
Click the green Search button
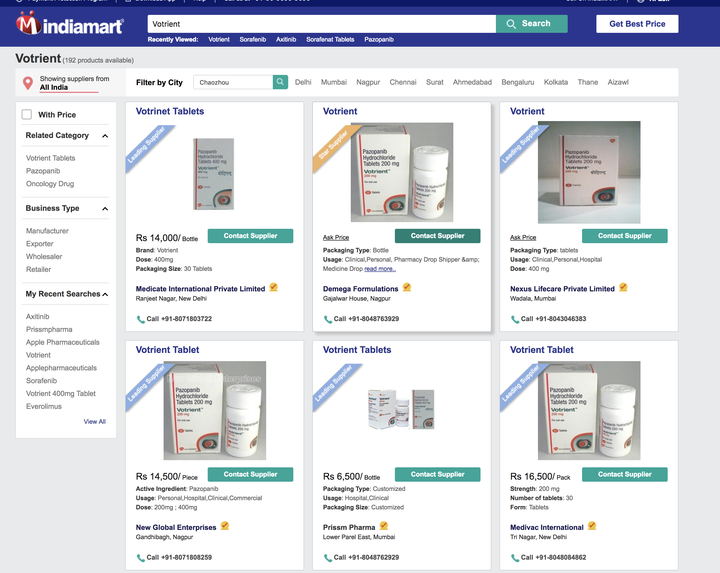[532, 23]
